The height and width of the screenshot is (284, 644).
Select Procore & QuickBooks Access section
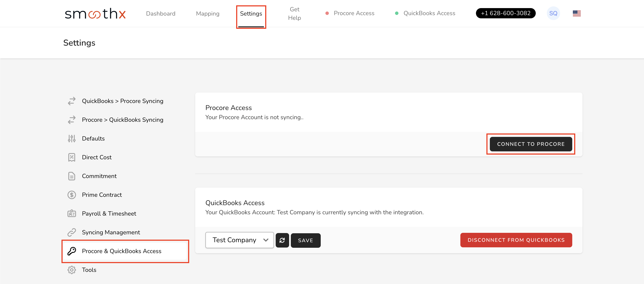[125, 251]
